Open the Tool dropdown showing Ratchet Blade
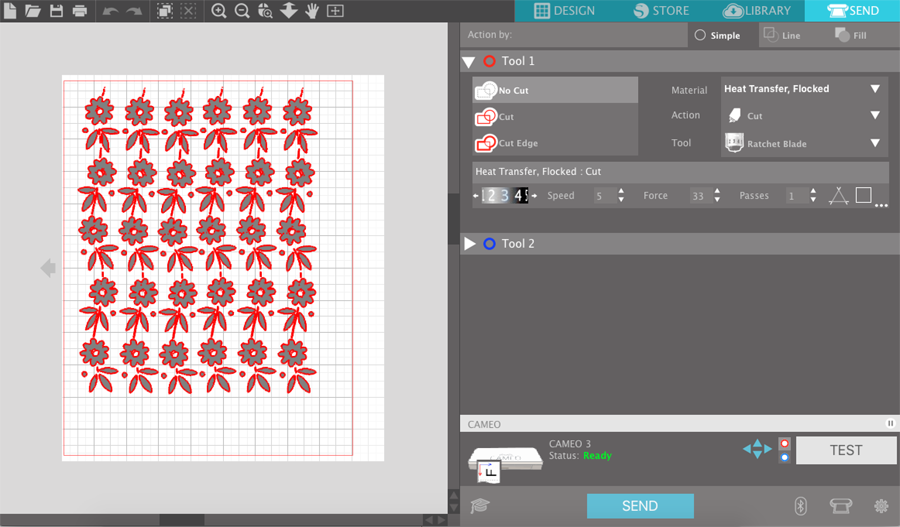The width and height of the screenshot is (900, 527). coord(804,143)
